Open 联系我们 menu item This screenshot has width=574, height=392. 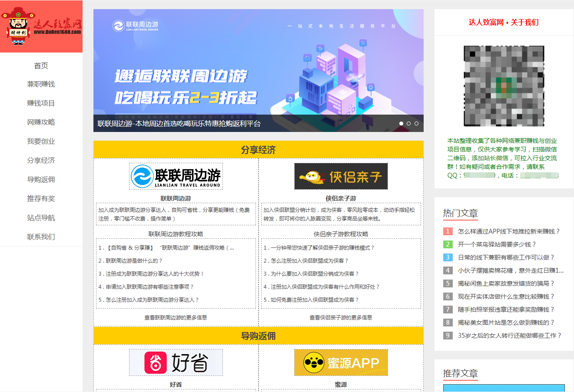click(x=41, y=237)
